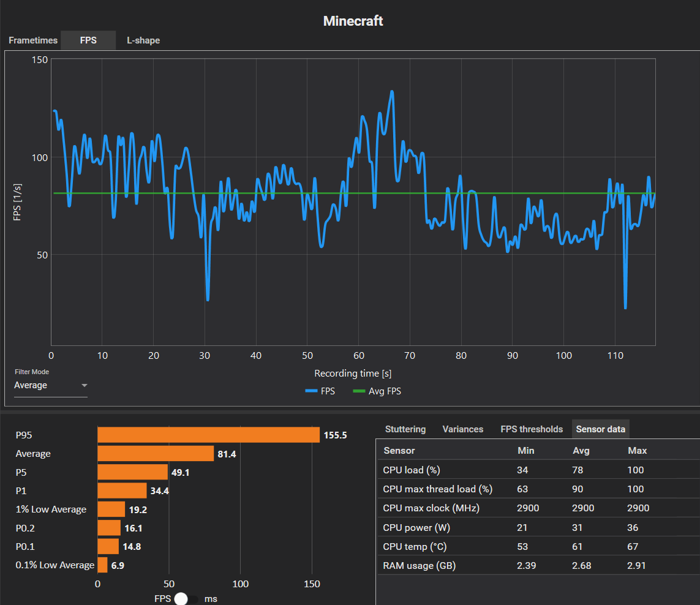Image resolution: width=700 pixels, height=605 pixels.
Task: Click the P95 orange bar
Action: pos(208,435)
